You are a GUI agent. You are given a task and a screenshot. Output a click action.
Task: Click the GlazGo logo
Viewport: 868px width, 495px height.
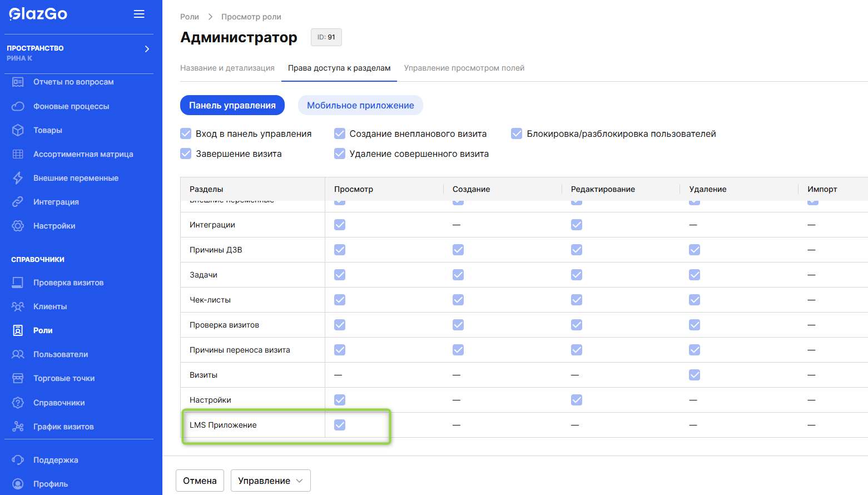tap(38, 13)
